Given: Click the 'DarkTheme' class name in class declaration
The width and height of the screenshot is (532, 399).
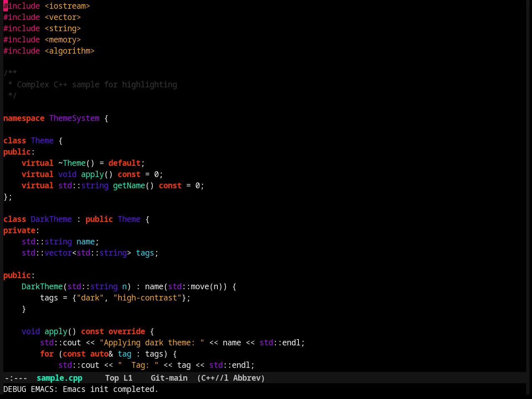Looking at the screenshot, I should pos(51,219).
